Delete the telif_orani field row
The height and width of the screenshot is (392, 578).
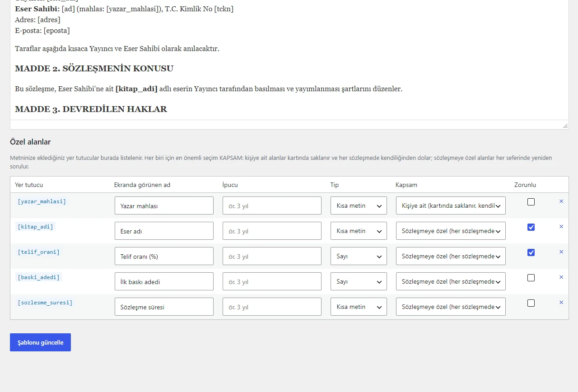click(x=561, y=252)
